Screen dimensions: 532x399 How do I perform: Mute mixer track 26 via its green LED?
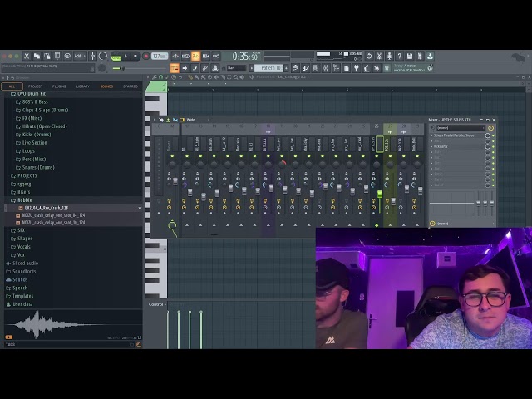pyautogui.click(x=377, y=156)
